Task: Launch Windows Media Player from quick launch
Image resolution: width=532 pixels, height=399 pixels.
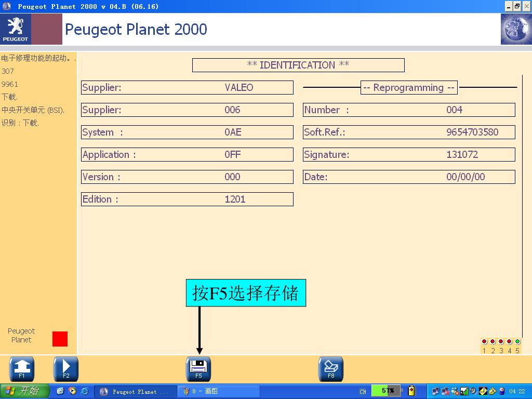Action: click(72, 391)
